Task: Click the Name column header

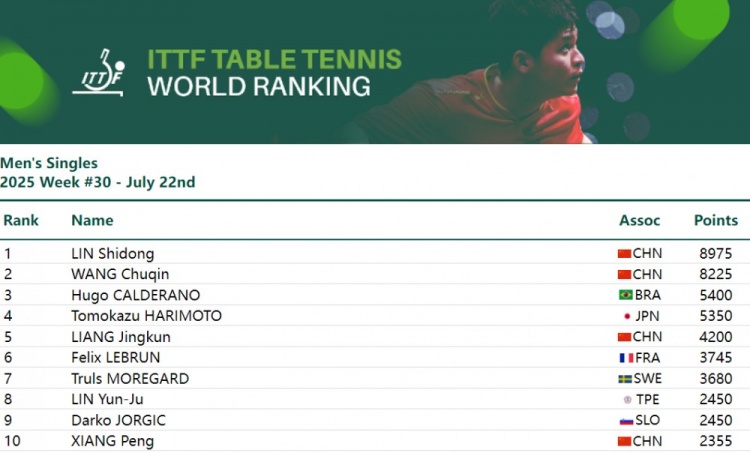Action: coord(92,221)
